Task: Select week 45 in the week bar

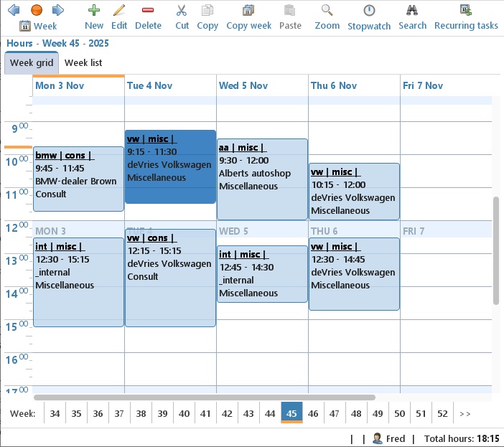Action: 291,413
